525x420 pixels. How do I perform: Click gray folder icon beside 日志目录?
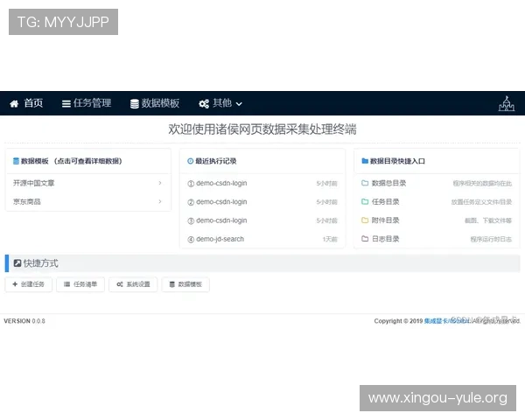pyautogui.click(x=365, y=239)
